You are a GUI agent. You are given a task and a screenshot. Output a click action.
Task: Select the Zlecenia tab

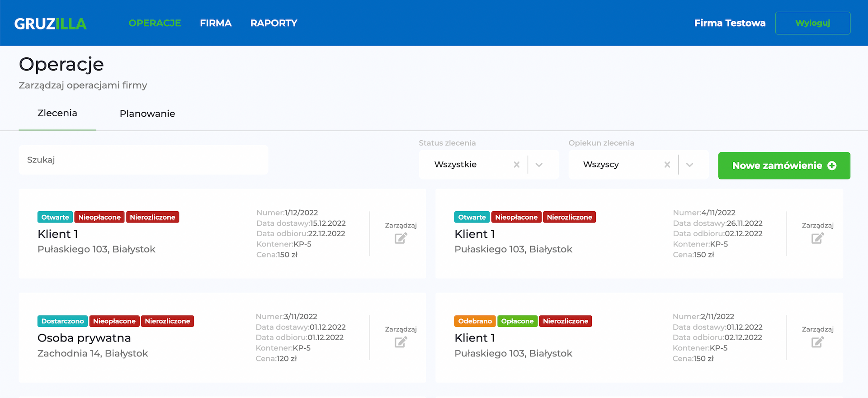(x=57, y=113)
